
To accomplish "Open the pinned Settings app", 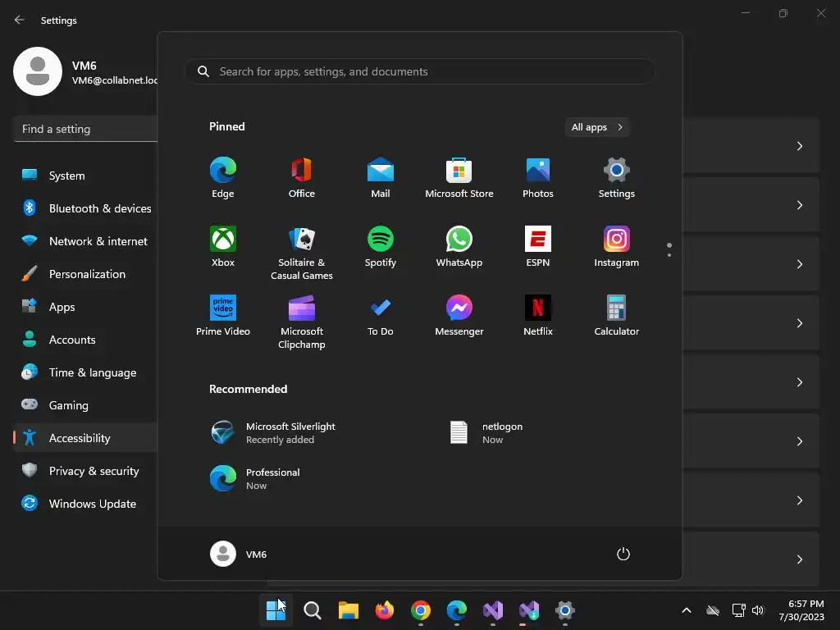I will [617, 178].
